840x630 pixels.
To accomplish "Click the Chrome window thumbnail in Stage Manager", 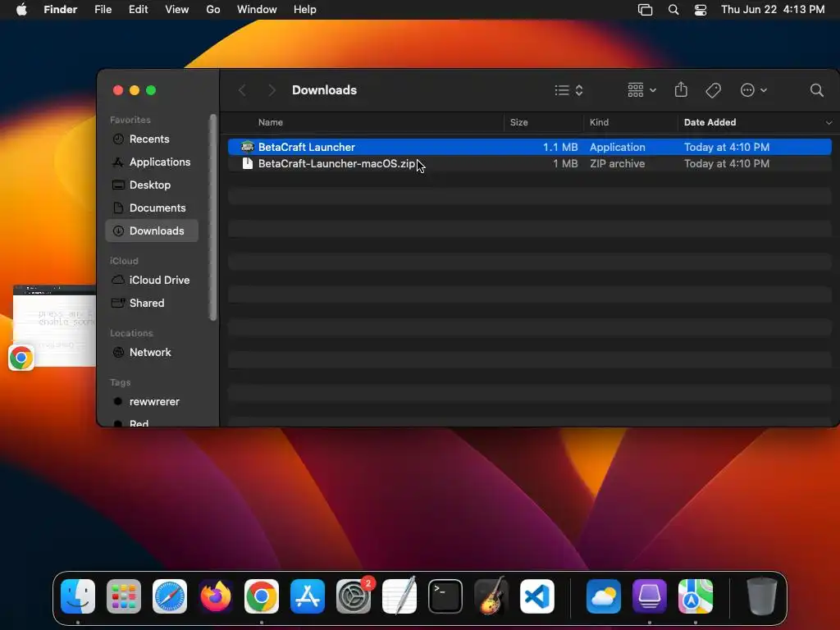I will (54, 326).
